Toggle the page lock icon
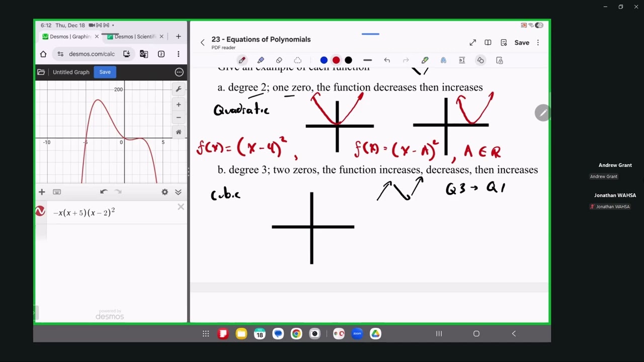Viewport: 644px width, 362px height. point(500,60)
